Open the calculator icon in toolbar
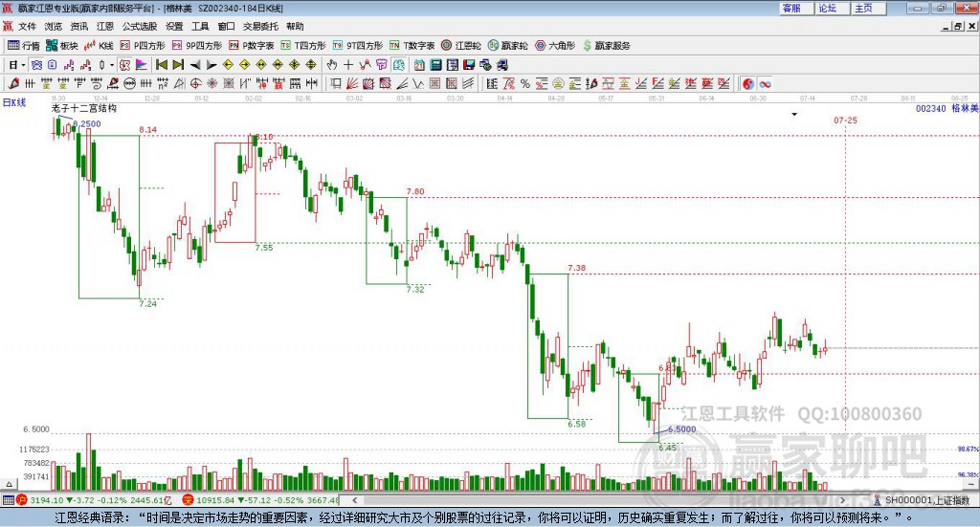Image resolution: width=980 pixels, height=527 pixels. 435,65
